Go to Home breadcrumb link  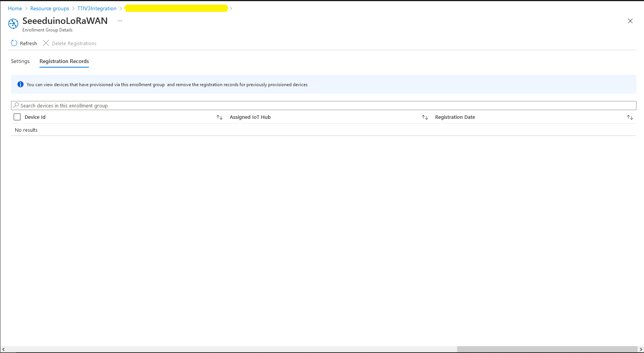point(15,8)
